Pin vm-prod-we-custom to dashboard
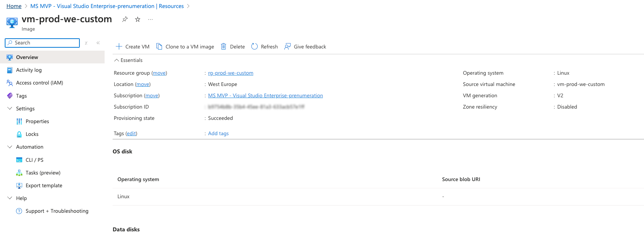The height and width of the screenshot is (239, 644). (x=125, y=19)
